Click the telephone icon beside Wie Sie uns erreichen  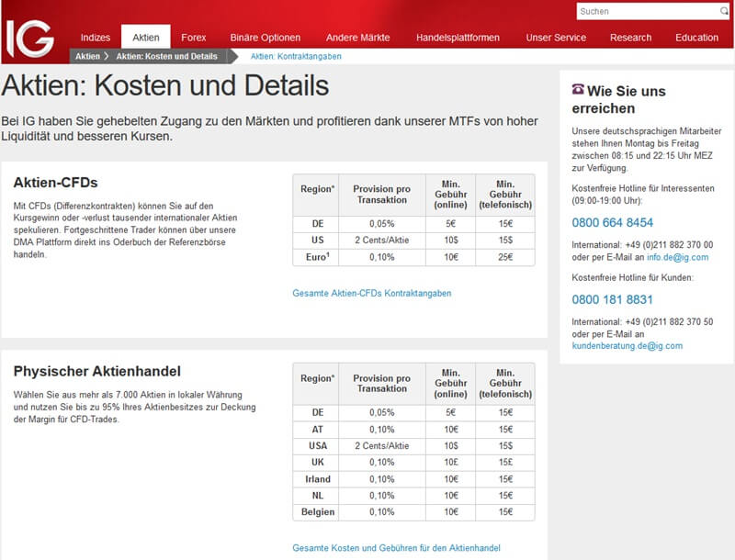coord(578,89)
